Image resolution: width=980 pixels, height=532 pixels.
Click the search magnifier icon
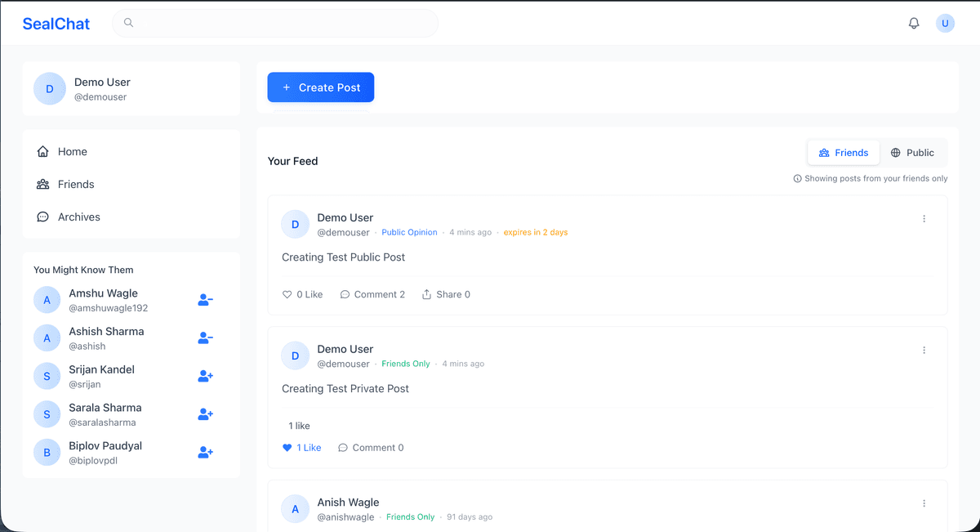pos(128,23)
